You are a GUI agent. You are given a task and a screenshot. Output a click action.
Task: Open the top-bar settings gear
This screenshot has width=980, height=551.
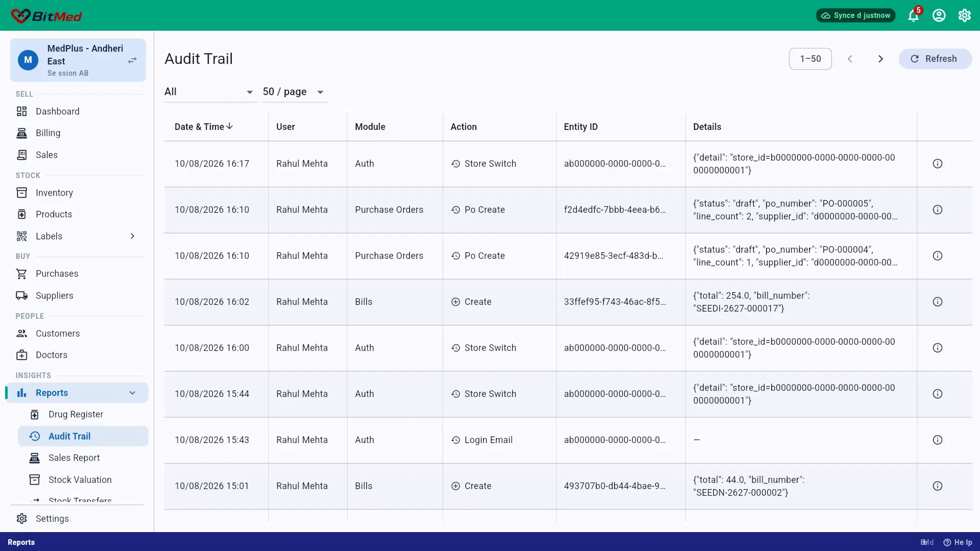[x=965, y=15]
